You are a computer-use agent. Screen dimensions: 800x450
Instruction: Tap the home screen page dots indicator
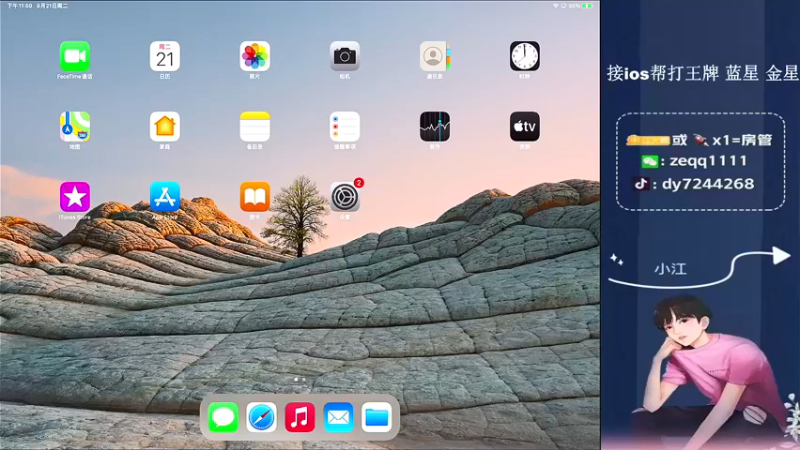[299, 380]
